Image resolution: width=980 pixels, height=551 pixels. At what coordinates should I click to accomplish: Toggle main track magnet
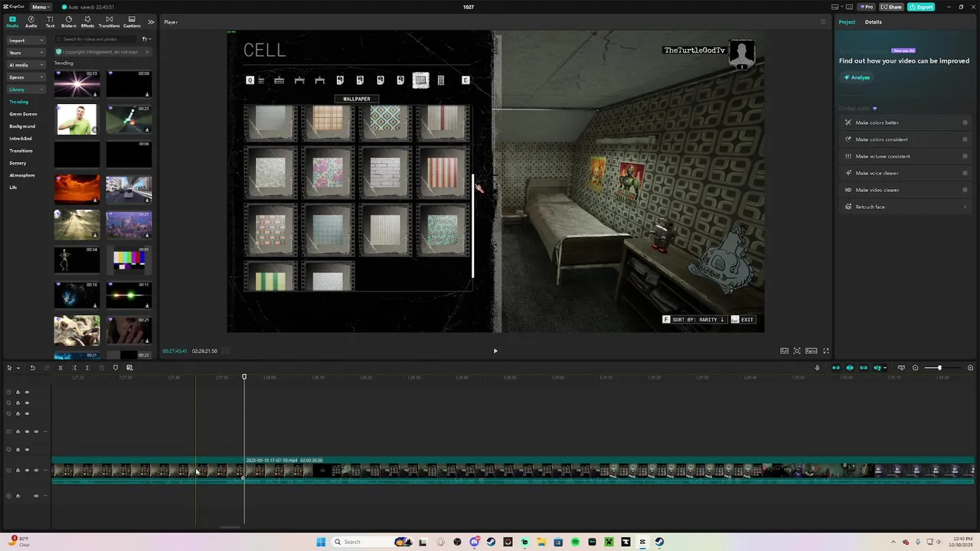(x=836, y=368)
